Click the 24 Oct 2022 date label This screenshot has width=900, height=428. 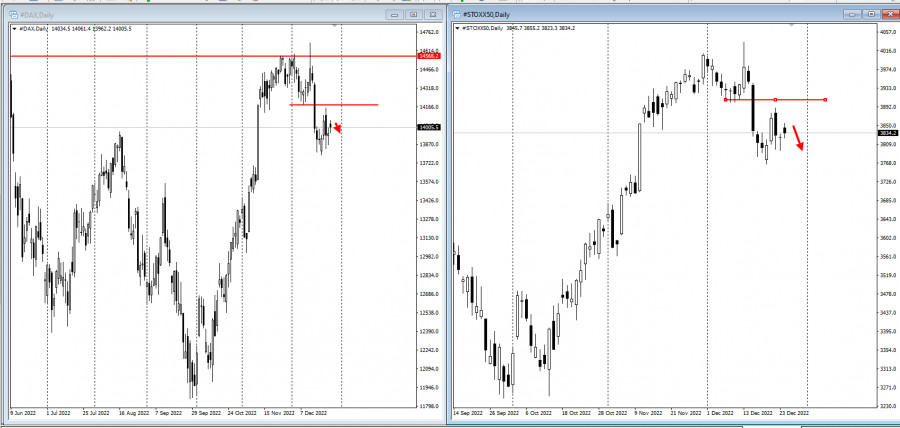coord(243,413)
